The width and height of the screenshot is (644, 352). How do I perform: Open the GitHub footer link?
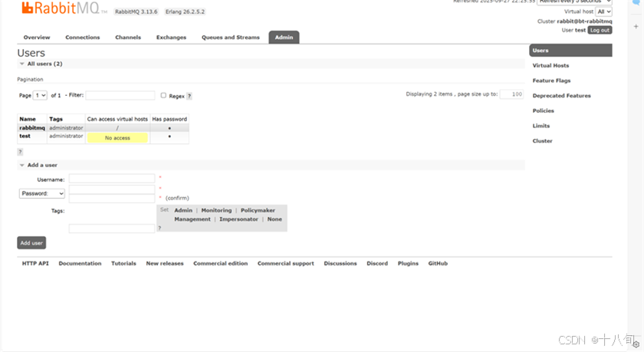438,264
